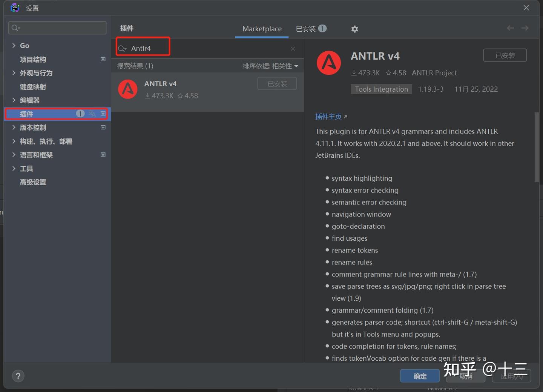
Task: Open the plugin manager gear menu
Action: click(x=354, y=29)
